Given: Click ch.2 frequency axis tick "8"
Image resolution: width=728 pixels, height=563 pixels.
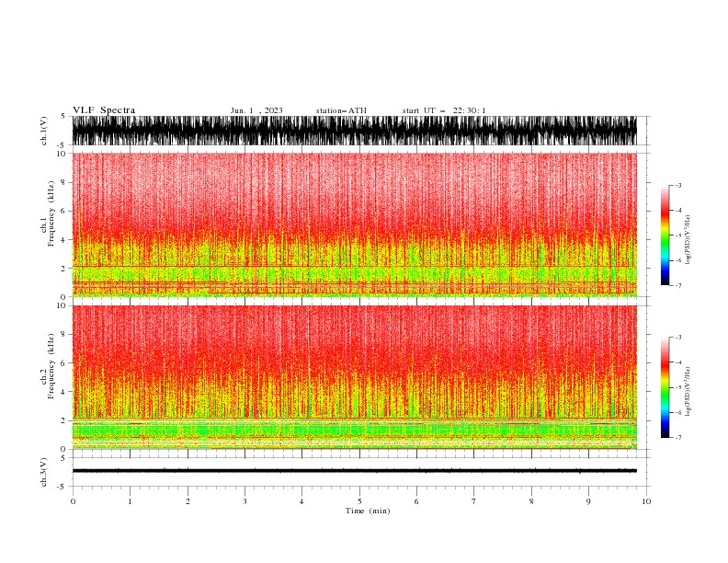Looking at the screenshot, I should (63, 335).
